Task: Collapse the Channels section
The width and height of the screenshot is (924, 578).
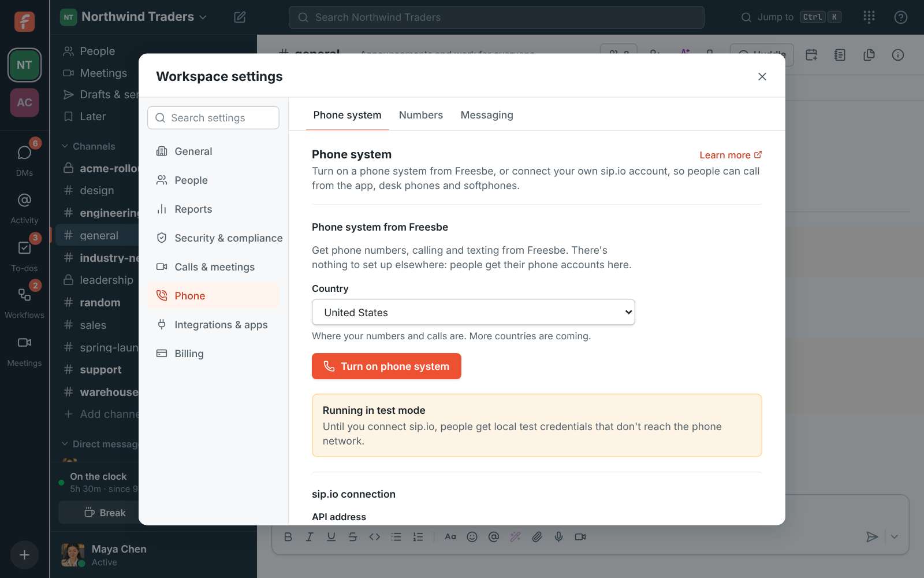Action: pyautogui.click(x=88, y=146)
